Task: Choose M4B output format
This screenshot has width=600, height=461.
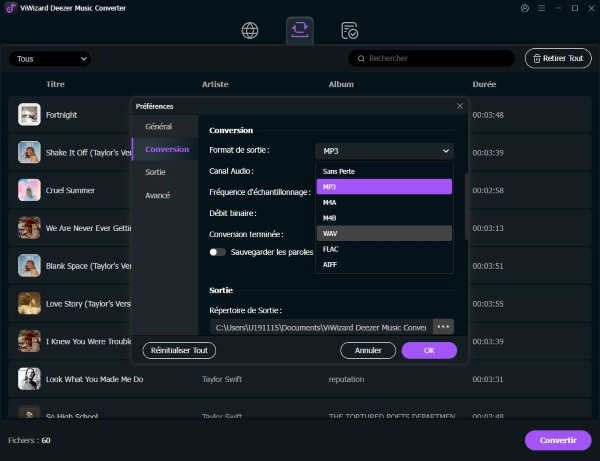Action: (384, 218)
